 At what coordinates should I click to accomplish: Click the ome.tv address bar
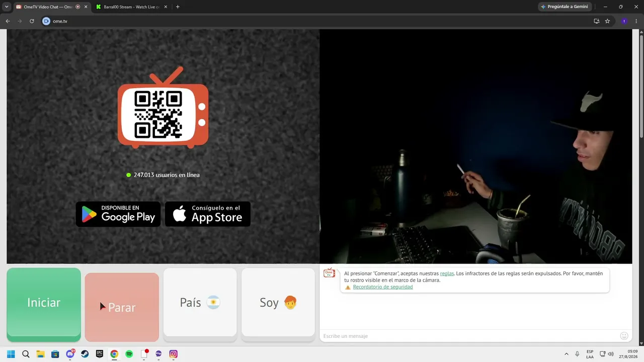pos(317,21)
